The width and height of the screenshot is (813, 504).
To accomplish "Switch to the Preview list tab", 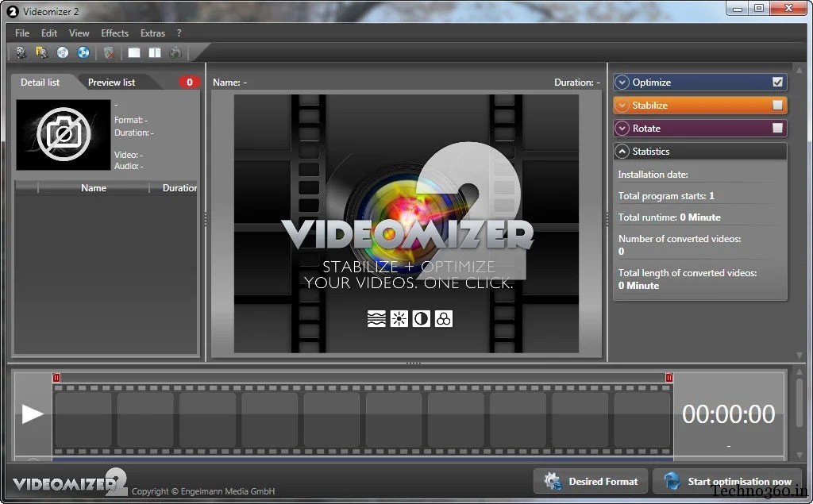I will tap(111, 82).
